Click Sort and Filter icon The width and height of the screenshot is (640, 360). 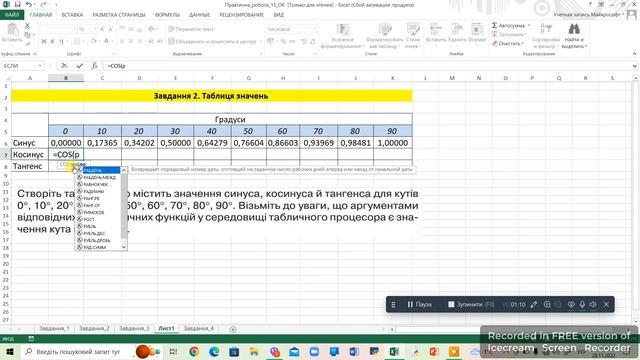click(546, 29)
